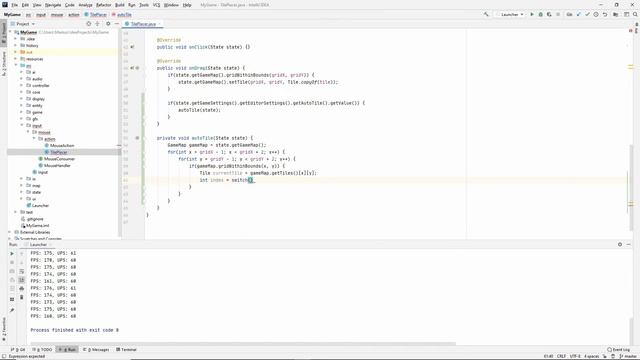
Task: Toggle scroll to end icon in Run console
Action: tap(22, 280)
